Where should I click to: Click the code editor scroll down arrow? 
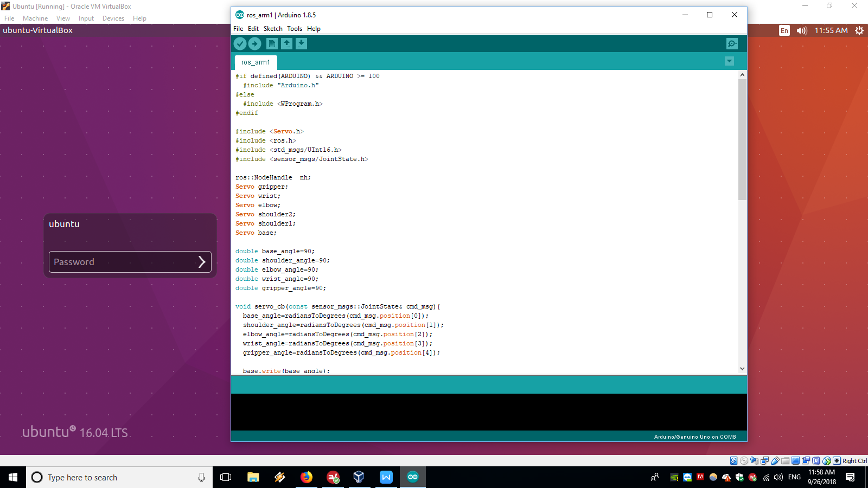pos(742,369)
